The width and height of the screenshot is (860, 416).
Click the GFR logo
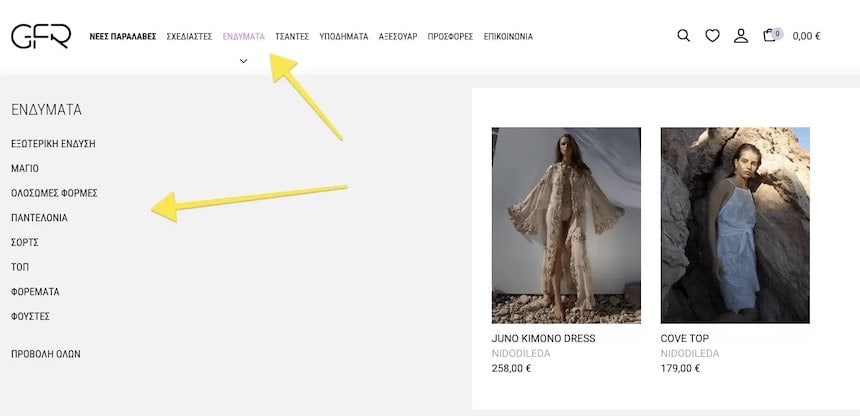tap(41, 36)
